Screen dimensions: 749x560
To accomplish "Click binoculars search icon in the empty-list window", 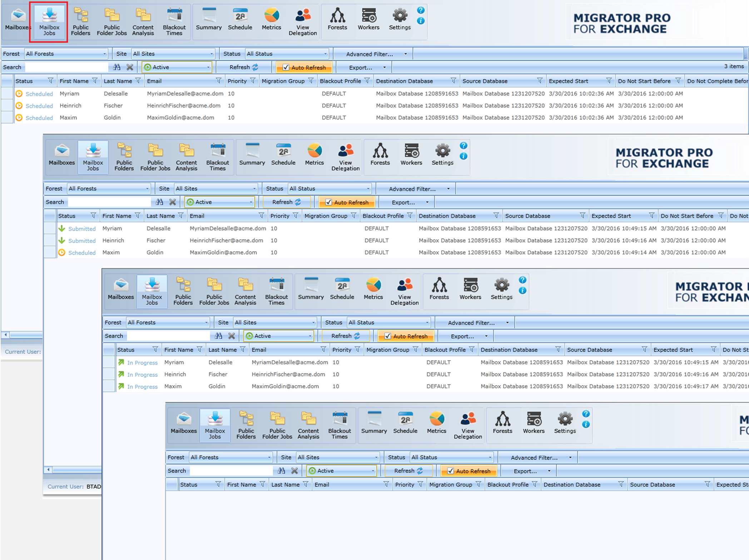I will tap(281, 471).
